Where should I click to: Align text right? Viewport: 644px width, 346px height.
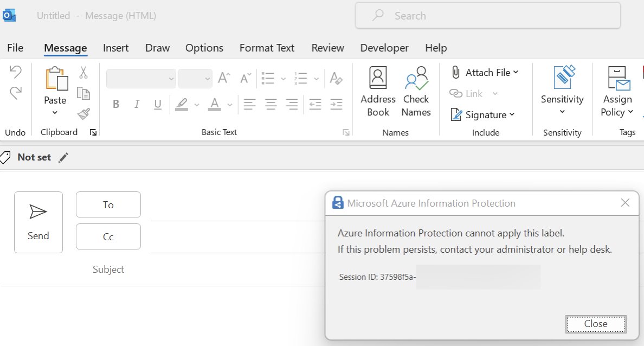click(x=292, y=104)
